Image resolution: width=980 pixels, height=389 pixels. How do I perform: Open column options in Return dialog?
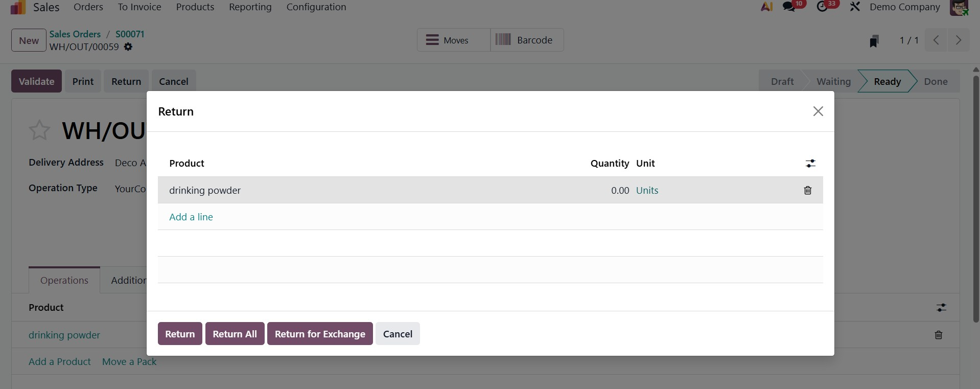point(810,164)
